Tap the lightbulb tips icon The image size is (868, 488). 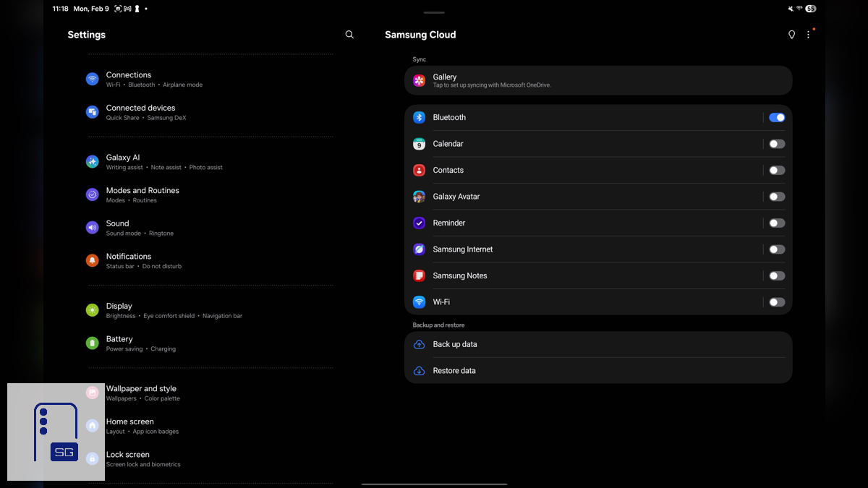click(791, 35)
